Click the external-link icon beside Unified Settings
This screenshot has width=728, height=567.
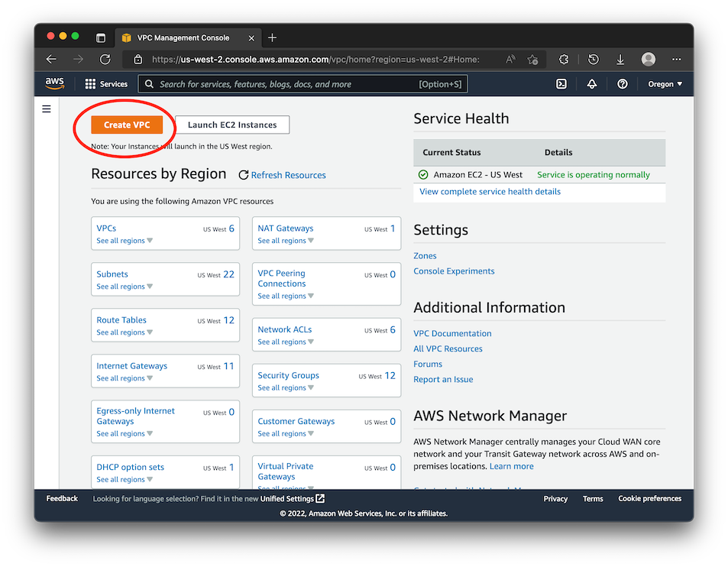tap(320, 499)
